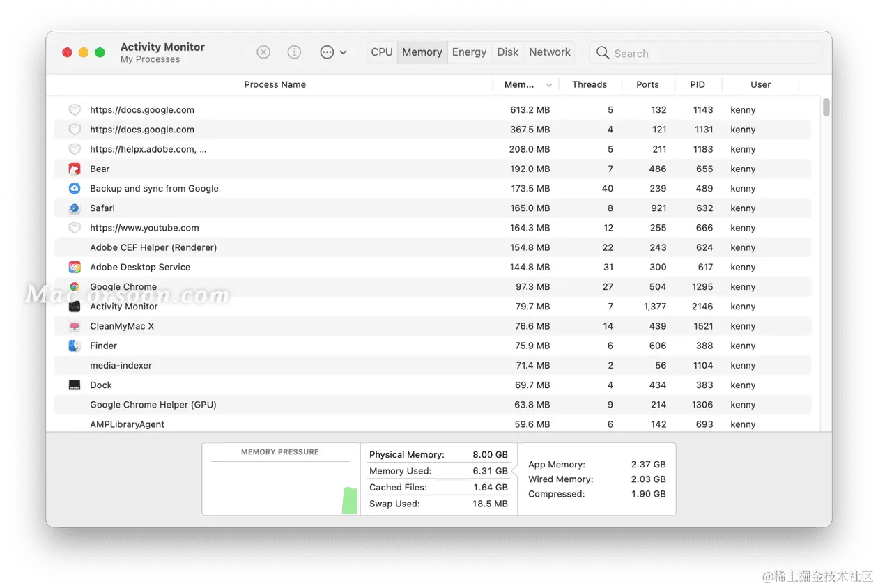The height and width of the screenshot is (588, 878).
Task: Click the 208.0 MB memory value
Action: point(530,149)
